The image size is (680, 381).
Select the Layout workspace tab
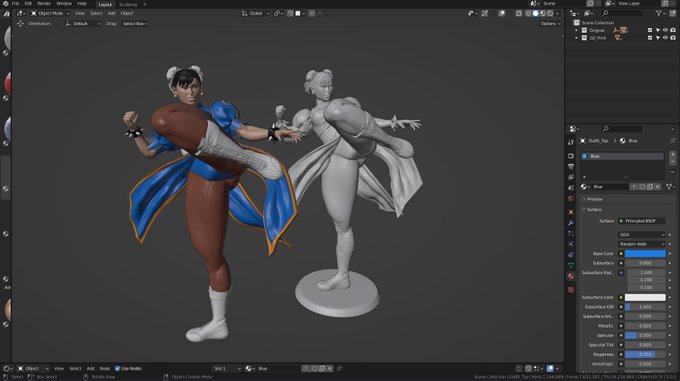(105, 4)
